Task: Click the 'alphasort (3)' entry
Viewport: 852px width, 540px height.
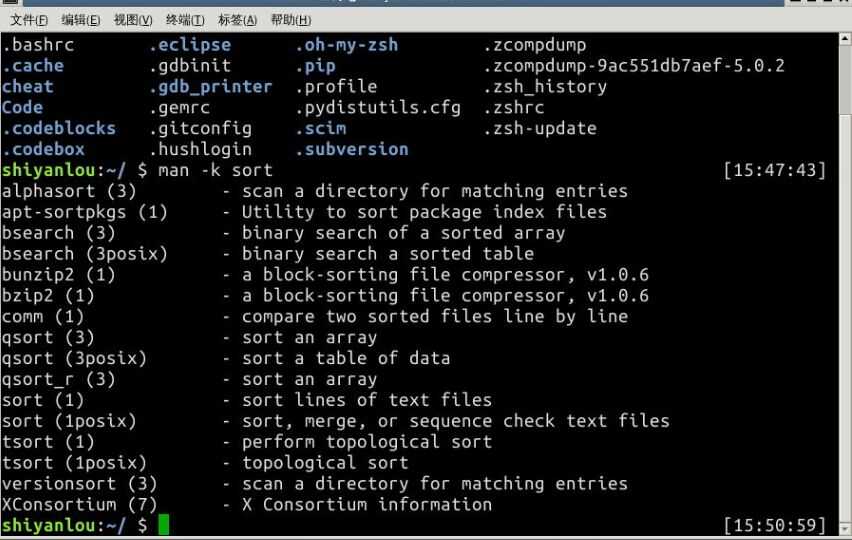Action: [69, 191]
